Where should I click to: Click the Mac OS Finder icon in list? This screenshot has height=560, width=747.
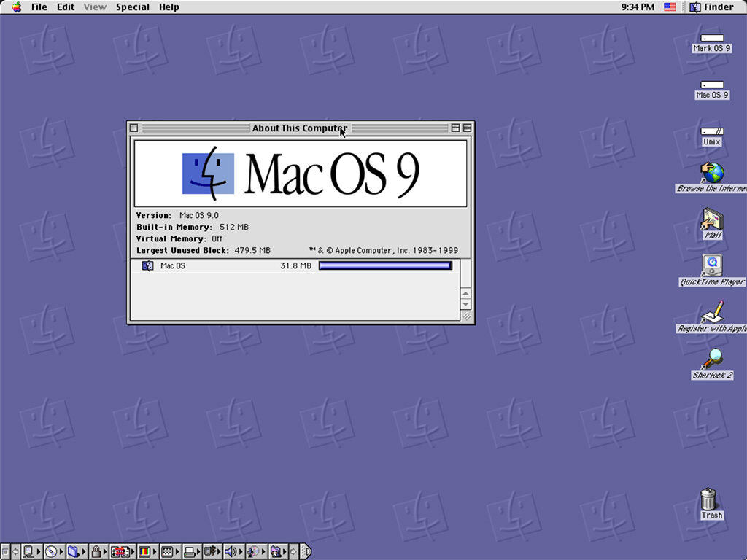click(x=147, y=265)
